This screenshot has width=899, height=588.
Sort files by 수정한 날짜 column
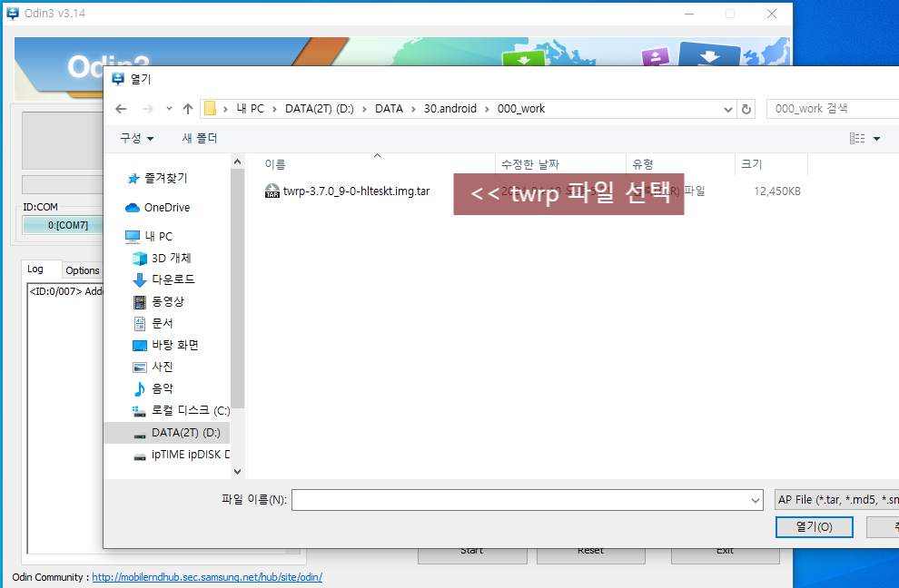point(530,164)
